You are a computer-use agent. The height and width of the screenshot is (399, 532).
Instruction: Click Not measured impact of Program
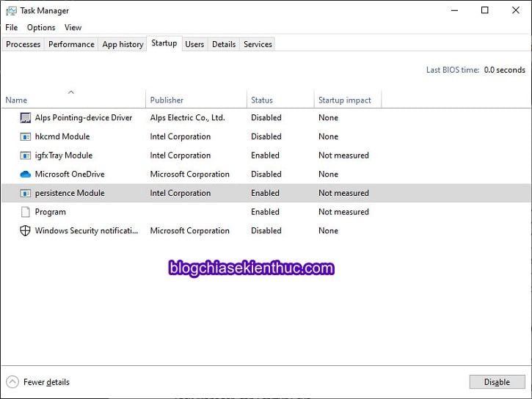[x=343, y=212]
